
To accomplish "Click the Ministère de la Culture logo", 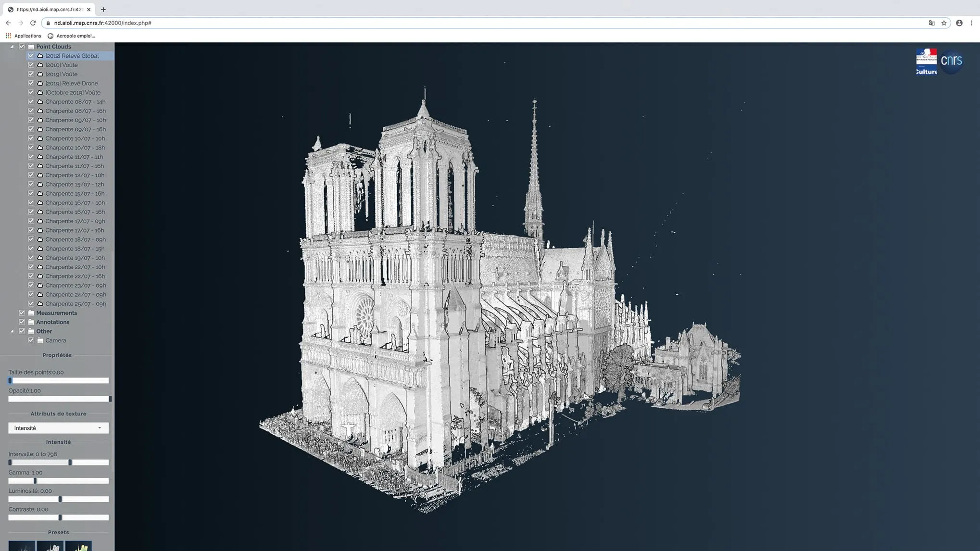I will click(926, 62).
